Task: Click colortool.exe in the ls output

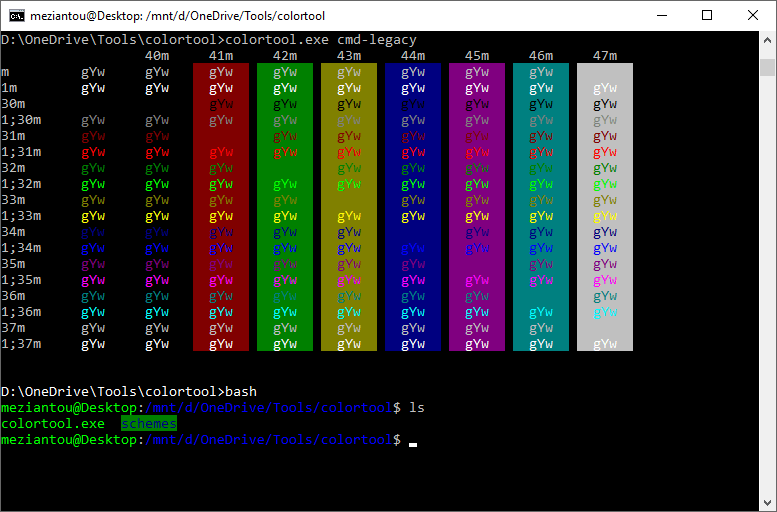Action: point(52,424)
